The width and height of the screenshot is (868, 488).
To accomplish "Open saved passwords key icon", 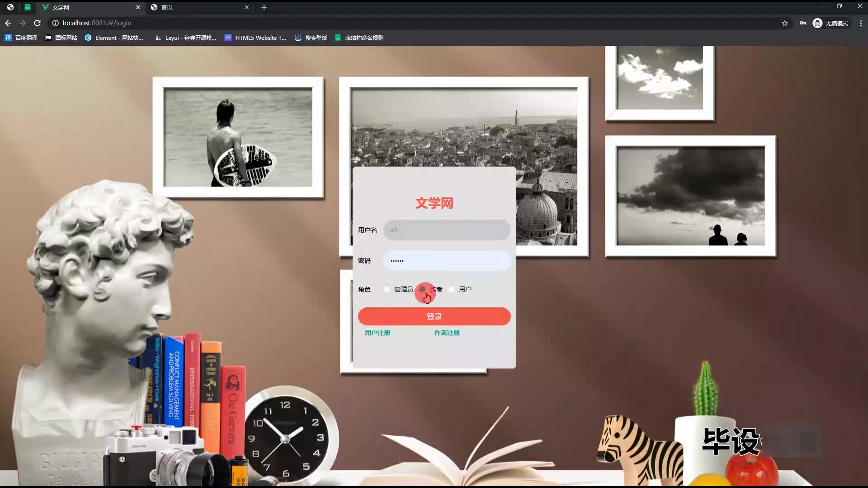I will 803,23.
